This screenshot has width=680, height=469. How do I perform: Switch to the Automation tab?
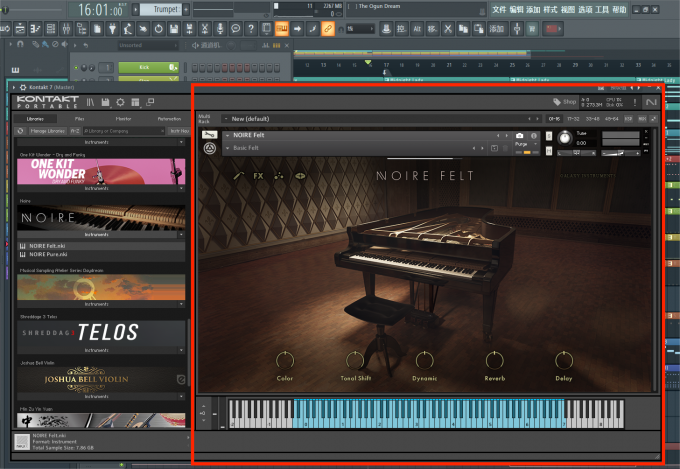[x=169, y=119]
